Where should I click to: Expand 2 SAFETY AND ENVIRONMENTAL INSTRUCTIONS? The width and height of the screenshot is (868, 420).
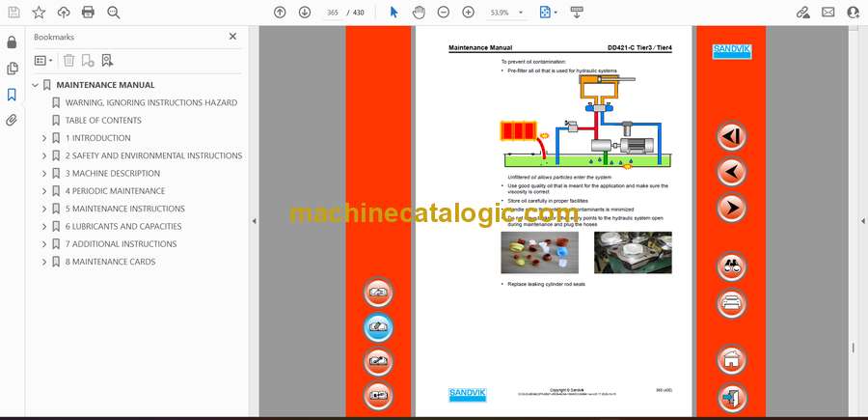tap(44, 155)
